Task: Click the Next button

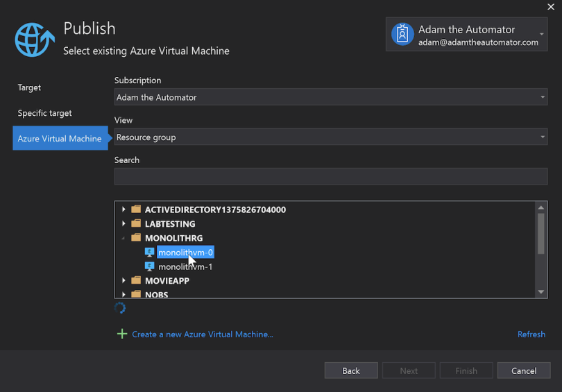Action: coord(409,370)
